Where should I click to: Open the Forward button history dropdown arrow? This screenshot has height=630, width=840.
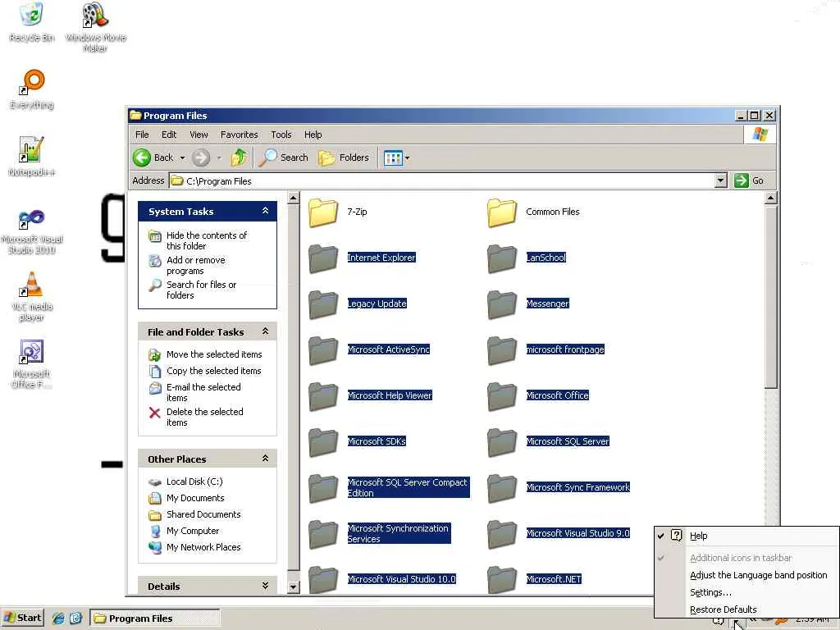(219, 158)
